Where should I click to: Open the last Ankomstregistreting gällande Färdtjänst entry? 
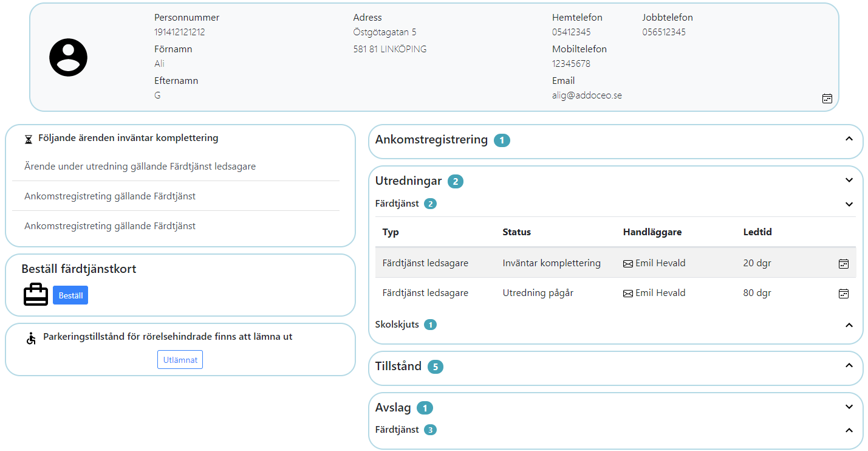click(x=110, y=225)
